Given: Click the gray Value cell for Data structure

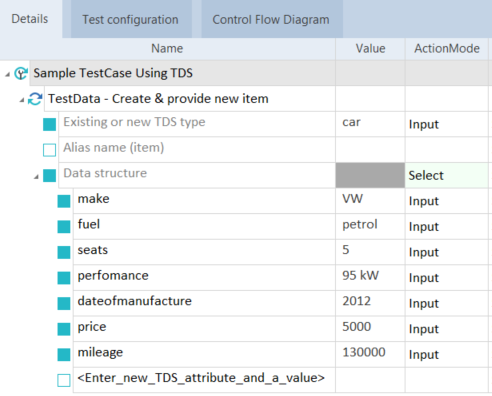Looking at the screenshot, I should tap(370, 176).
